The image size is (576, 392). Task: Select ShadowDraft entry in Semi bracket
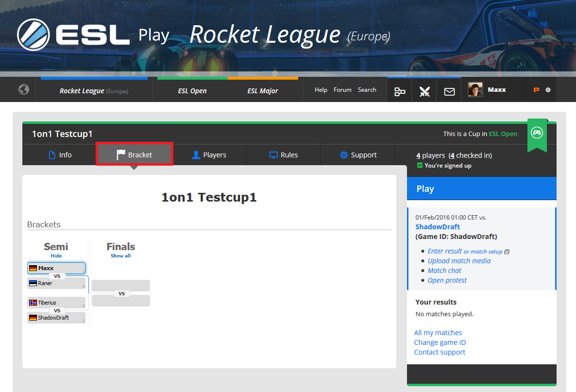pos(56,318)
